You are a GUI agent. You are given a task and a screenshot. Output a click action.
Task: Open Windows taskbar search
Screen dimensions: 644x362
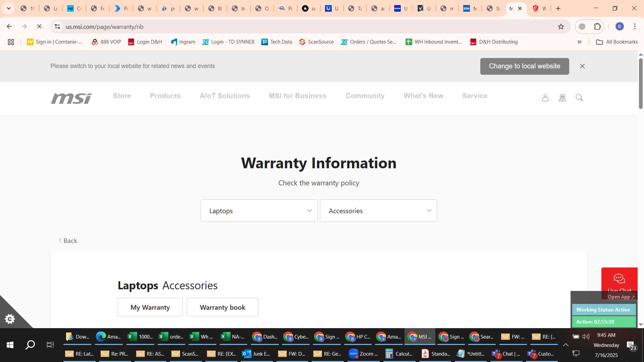pos(30,345)
